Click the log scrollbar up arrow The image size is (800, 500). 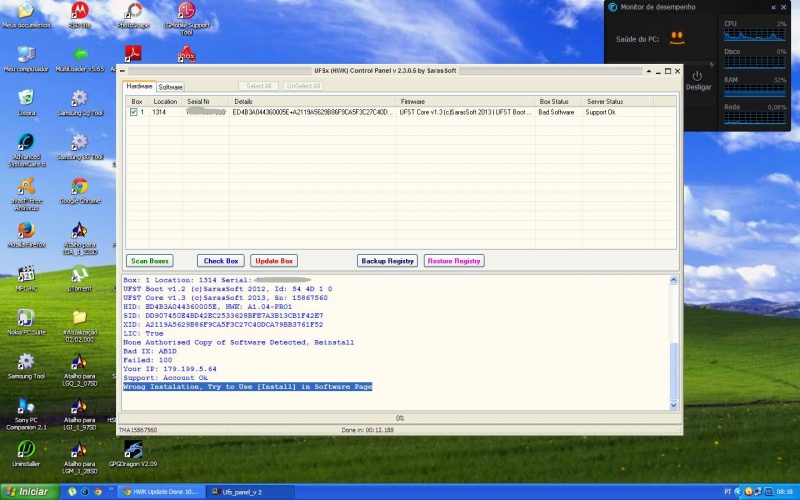673,280
